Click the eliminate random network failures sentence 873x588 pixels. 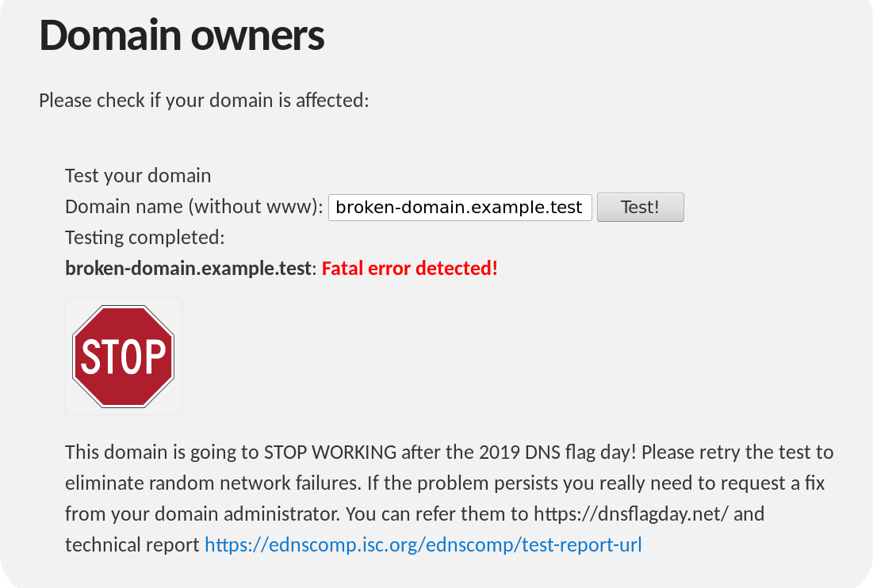tap(213, 483)
